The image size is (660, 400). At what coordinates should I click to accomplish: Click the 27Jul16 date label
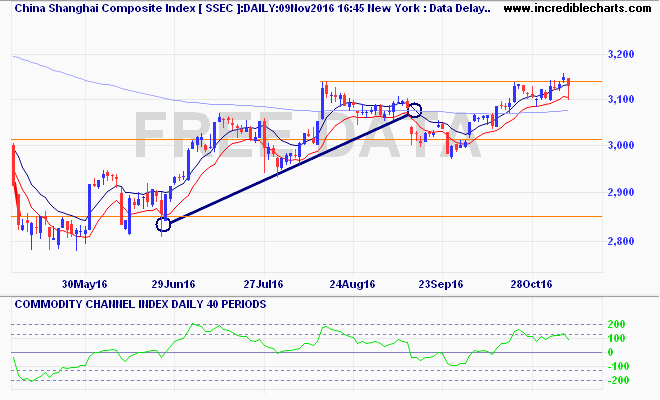click(x=263, y=284)
